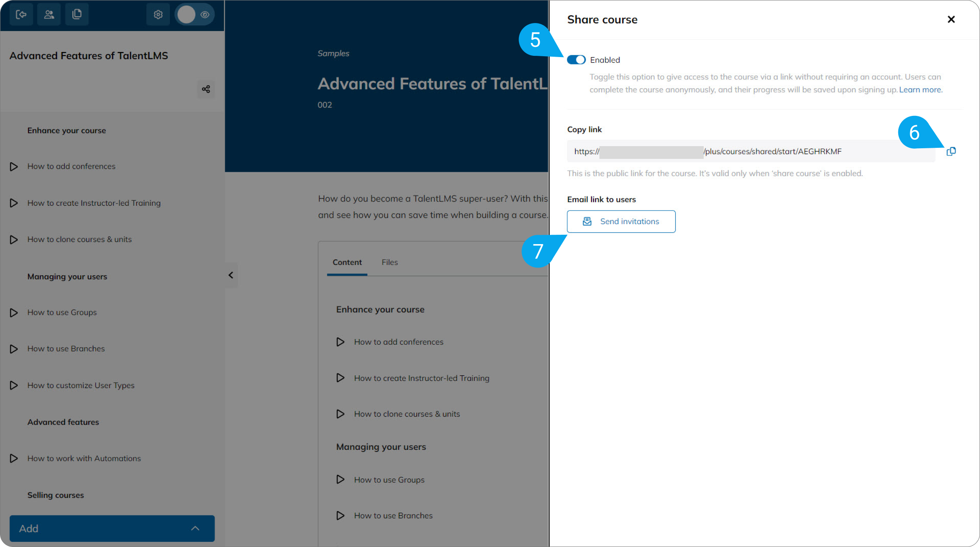The image size is (980, 547).
Task: Select Selling courses section in sidebar
Action: (55, 495)
